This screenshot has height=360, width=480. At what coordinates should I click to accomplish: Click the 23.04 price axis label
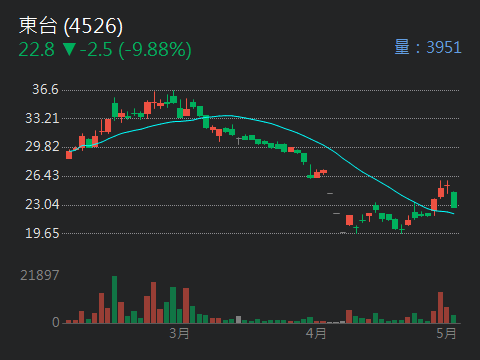(42, 204)
